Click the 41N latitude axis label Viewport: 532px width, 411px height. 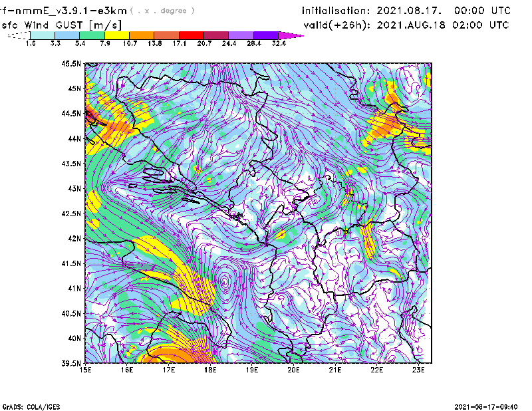(74, 288)
